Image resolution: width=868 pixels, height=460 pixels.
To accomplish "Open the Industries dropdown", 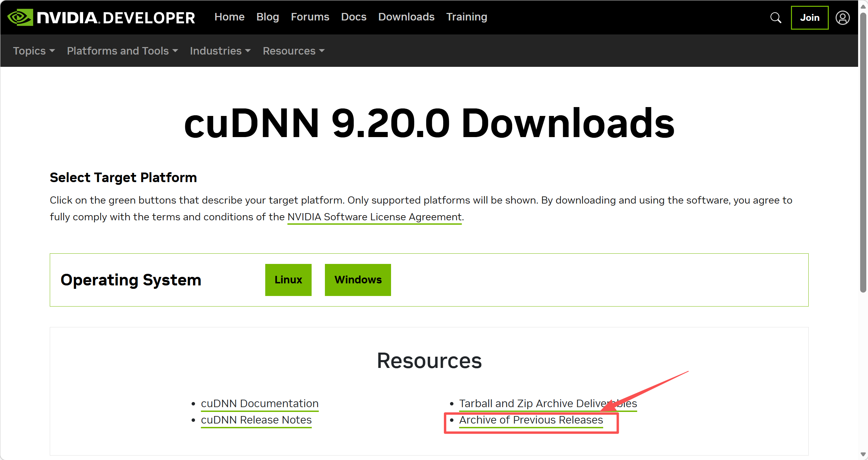I will pyautogui.click(x=220, y=51).
